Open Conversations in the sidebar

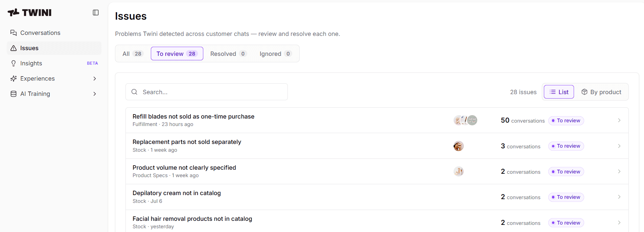click(54, 33)
